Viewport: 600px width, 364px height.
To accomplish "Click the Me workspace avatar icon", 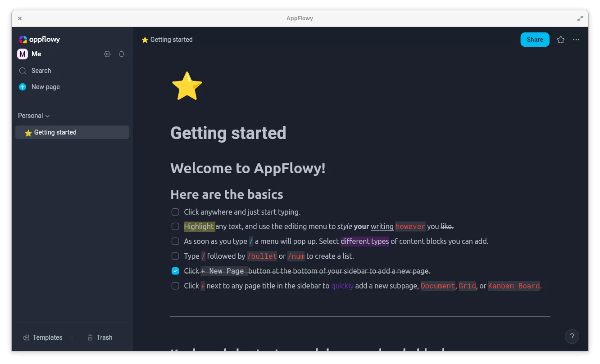I will pyautogui.click(x=23, y=54).
